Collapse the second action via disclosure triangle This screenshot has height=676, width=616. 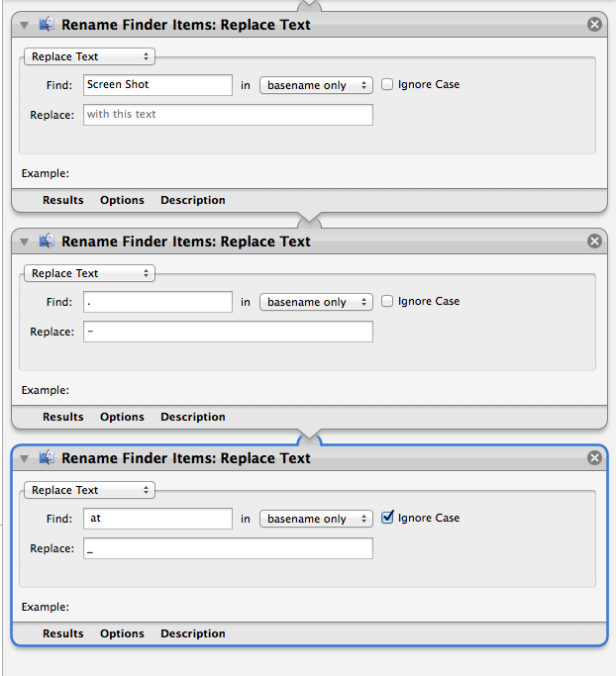(x=25, y=241)
